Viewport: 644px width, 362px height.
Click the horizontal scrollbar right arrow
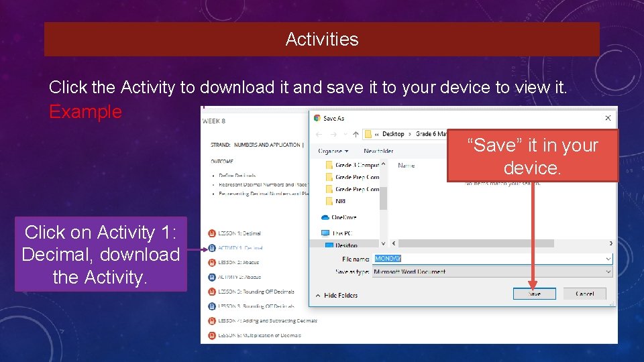tap(610, 243)
